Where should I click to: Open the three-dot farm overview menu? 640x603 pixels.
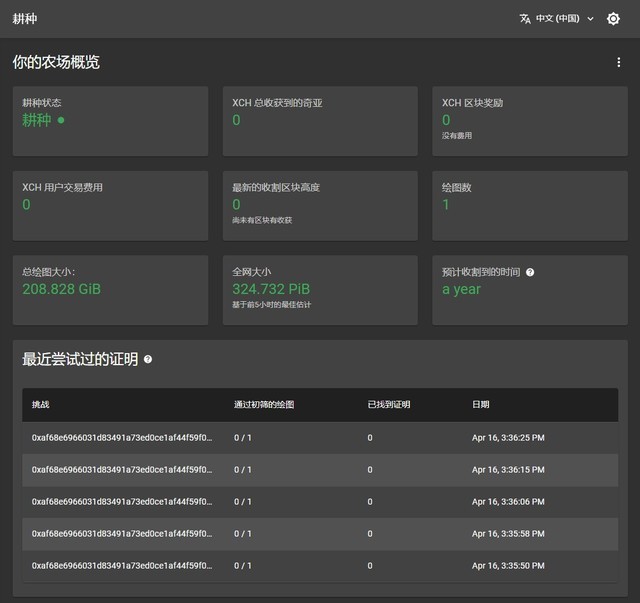[x=618, y=62]
